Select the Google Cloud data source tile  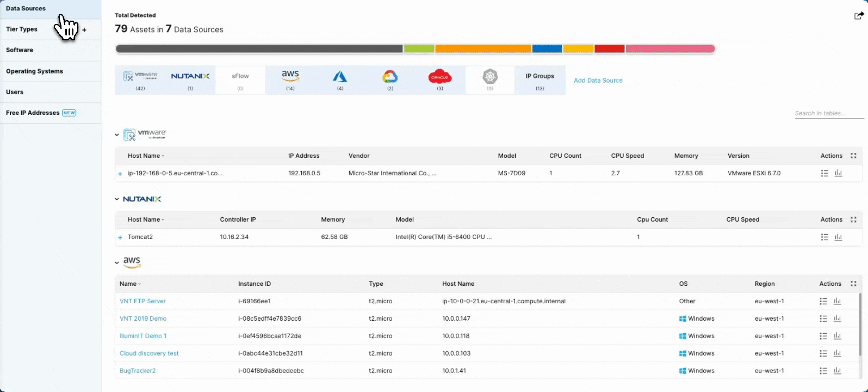click(x=390, y=80)
